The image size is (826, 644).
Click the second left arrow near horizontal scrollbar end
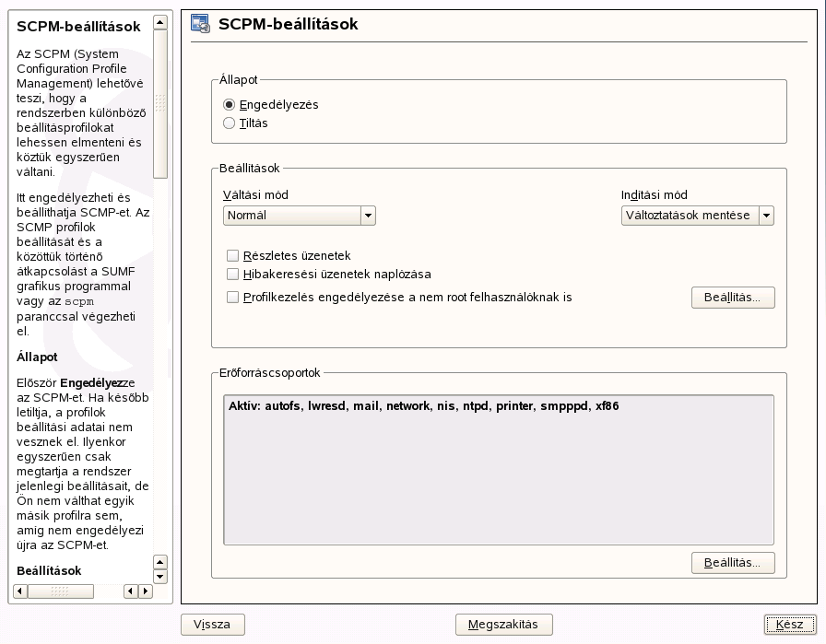[x=131, y=591]
